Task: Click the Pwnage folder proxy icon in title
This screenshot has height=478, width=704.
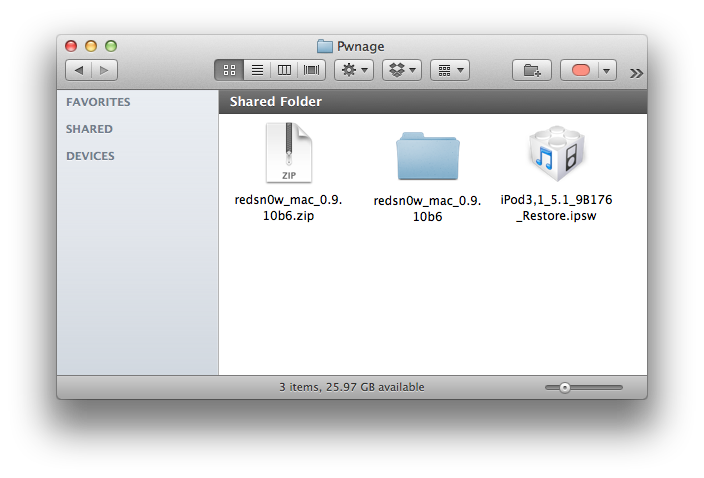Action: [325, 46]
